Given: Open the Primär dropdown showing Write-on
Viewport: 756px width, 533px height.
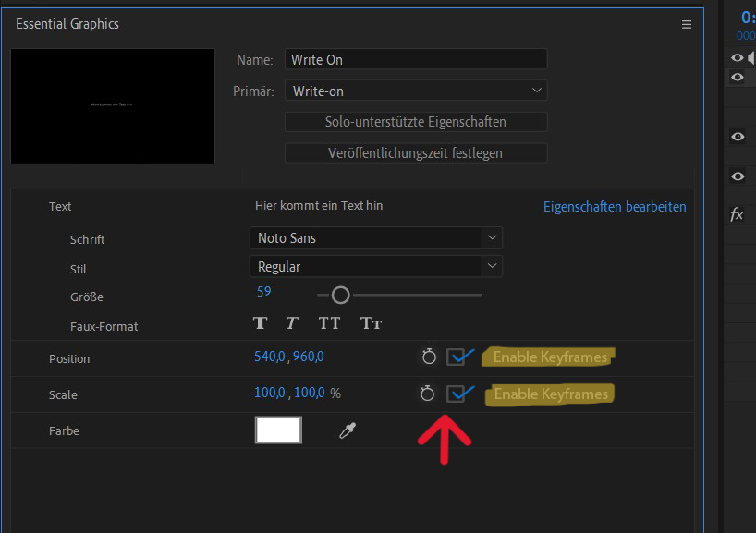Looking at the screenshot, I should pyautogui.click(x=415, y=91).
